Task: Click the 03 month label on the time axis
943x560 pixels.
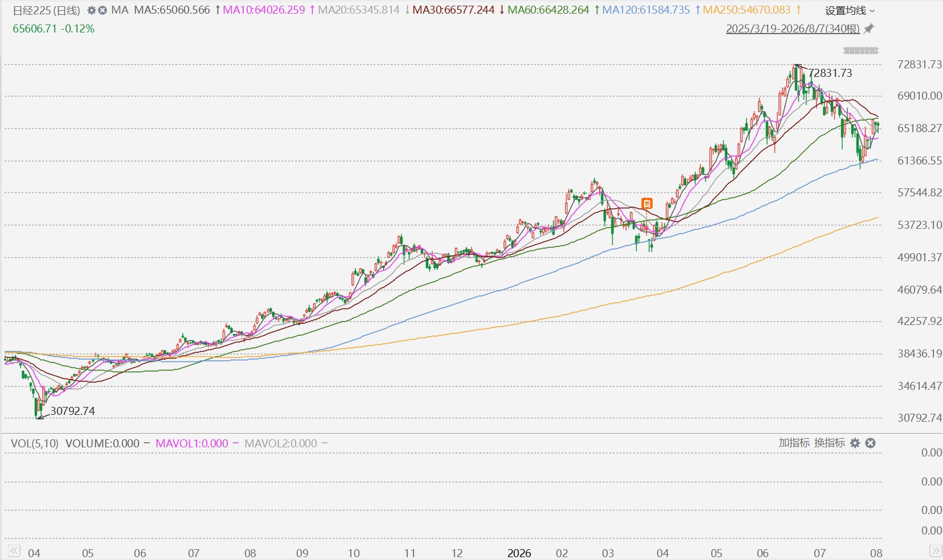Action: (608, 553)
